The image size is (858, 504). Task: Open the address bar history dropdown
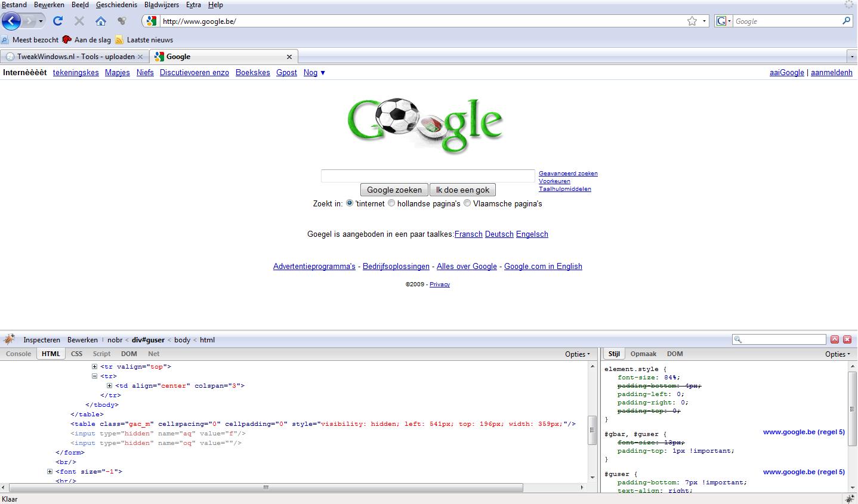[x=704, y=21]
